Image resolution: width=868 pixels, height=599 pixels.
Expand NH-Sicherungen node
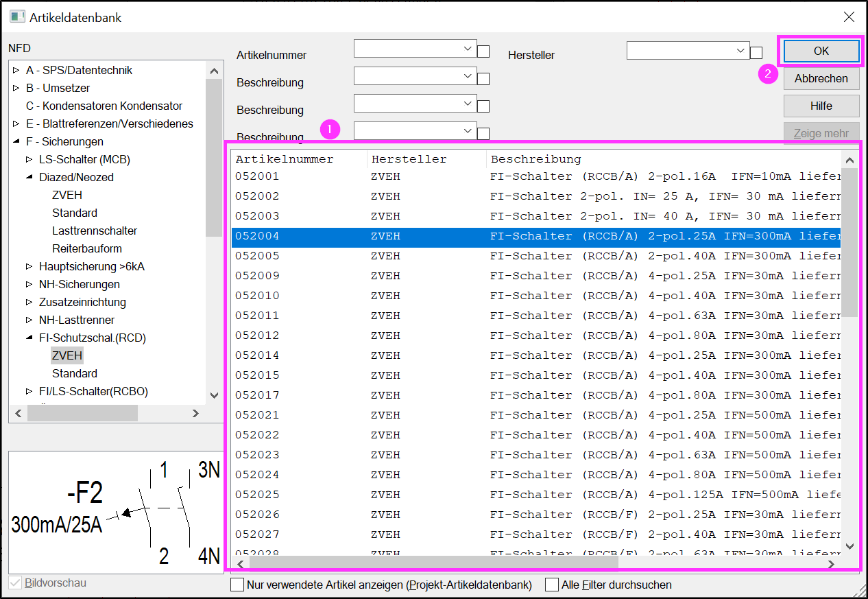(x=29, y=284)
